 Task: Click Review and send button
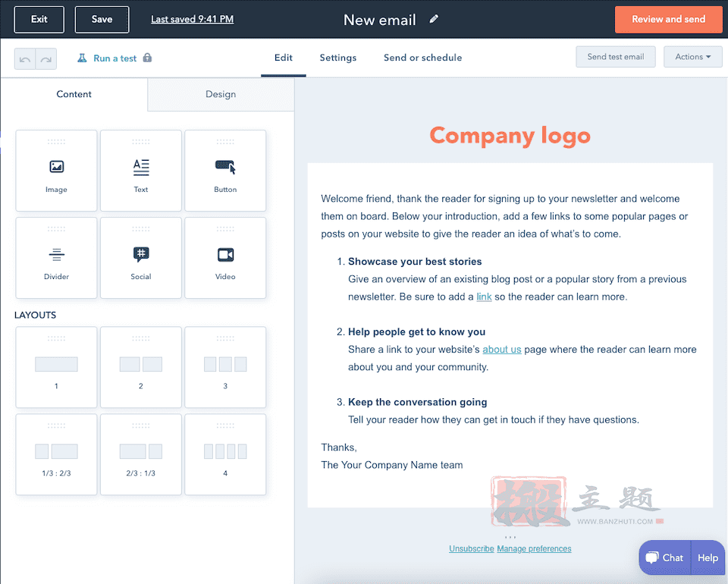(668, 20)
